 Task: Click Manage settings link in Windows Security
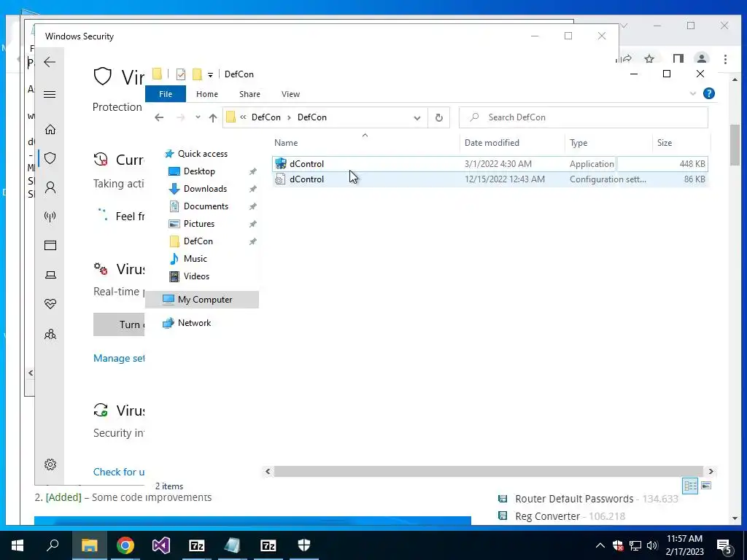point(119,358)
